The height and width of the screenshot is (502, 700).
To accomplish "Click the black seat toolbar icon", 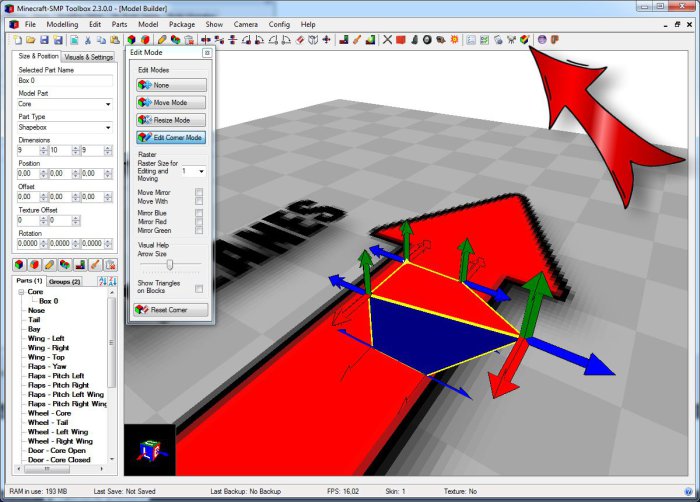I will click(x=414, y=40).
